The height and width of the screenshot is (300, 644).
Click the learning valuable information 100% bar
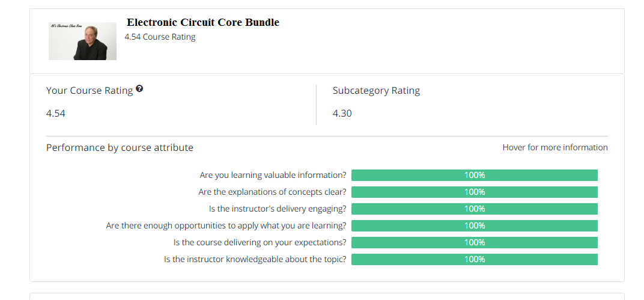[474, 175]
